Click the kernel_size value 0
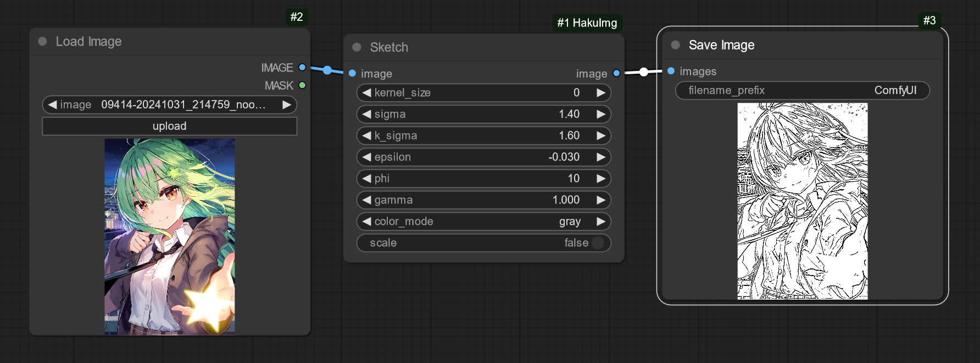 click(x=576, y=92)
